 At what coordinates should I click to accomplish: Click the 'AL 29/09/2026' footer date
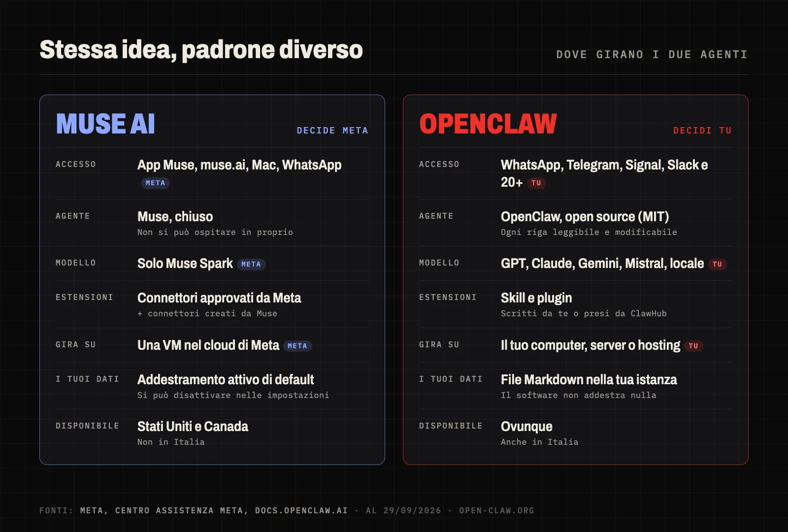(x=403, y=510)
